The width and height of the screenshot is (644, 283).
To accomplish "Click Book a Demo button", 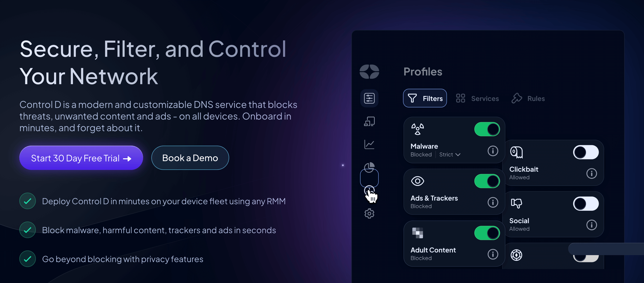I will tap(190, 157).
